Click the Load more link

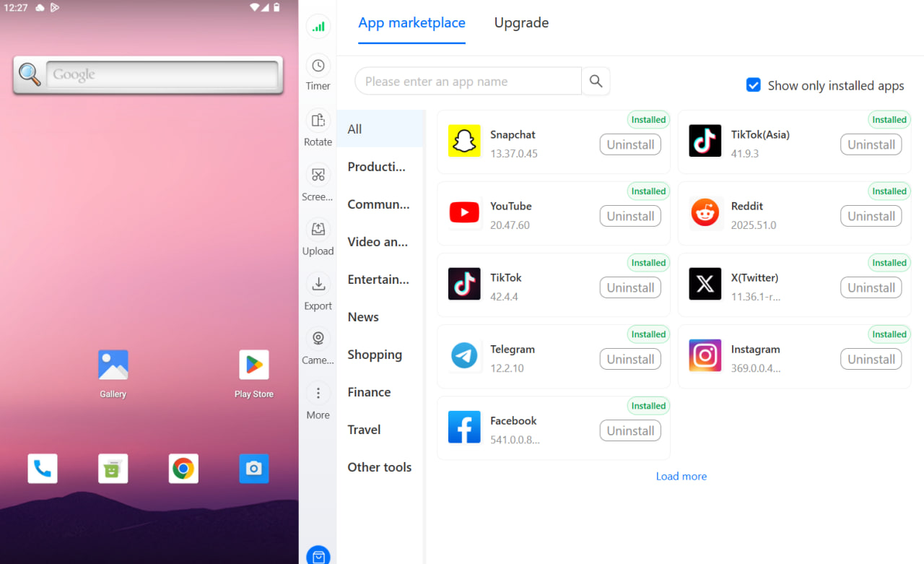pos(681,477)
